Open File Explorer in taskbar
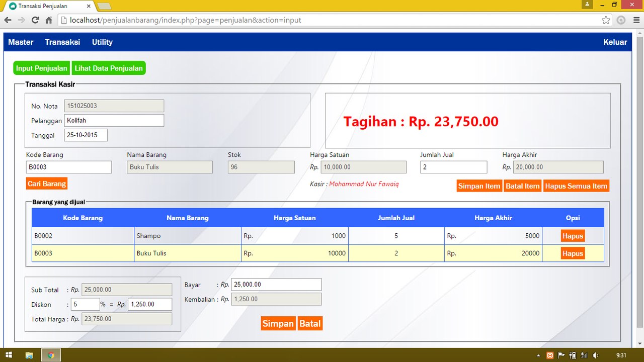Image resolution: width=644 pixels, height=362 pixels. coord(29,355)
